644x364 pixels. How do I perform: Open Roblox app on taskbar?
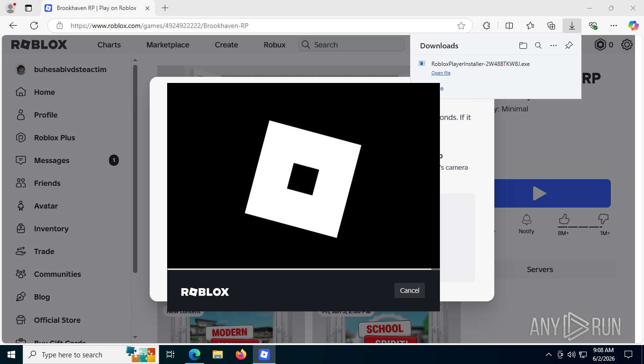(264, 355)
